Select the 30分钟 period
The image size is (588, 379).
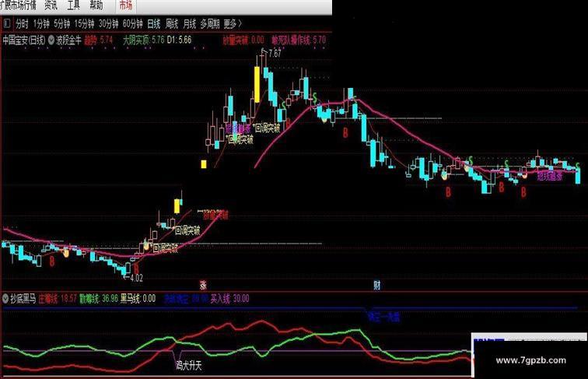(108, 24)
